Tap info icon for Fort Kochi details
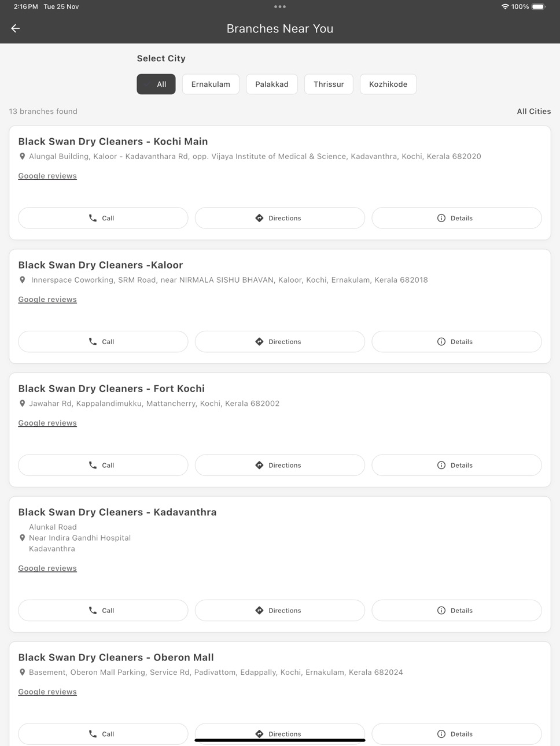 point(441,466)
